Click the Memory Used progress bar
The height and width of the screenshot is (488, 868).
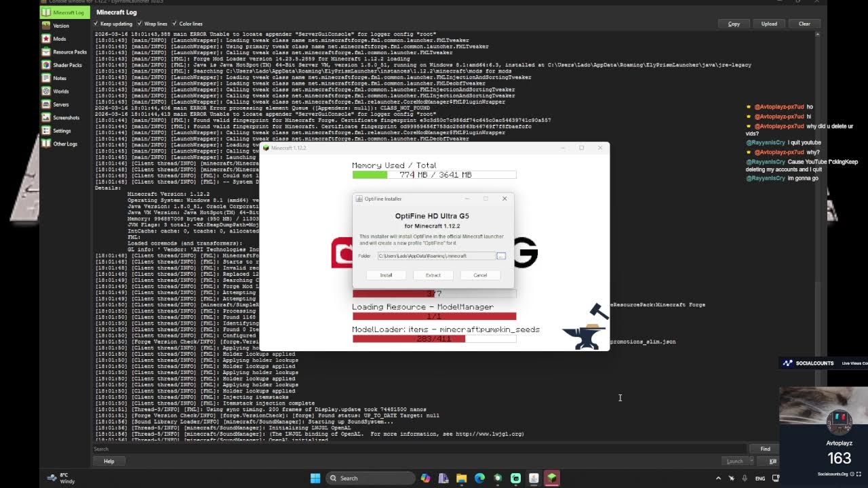[x=434, y=175]
